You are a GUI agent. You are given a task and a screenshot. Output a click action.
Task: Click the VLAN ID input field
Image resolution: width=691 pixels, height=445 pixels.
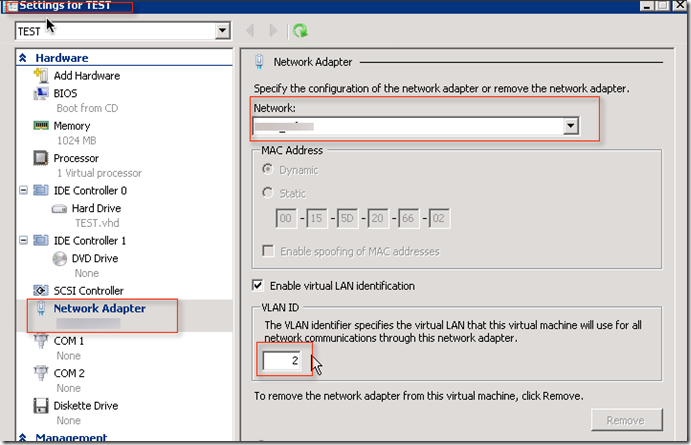[x=282, y=360]
